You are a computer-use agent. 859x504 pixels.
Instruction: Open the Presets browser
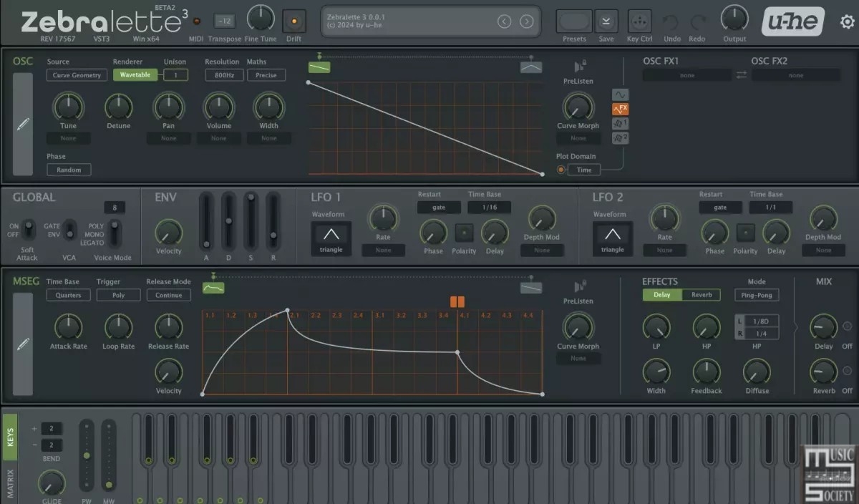point(574,21)
